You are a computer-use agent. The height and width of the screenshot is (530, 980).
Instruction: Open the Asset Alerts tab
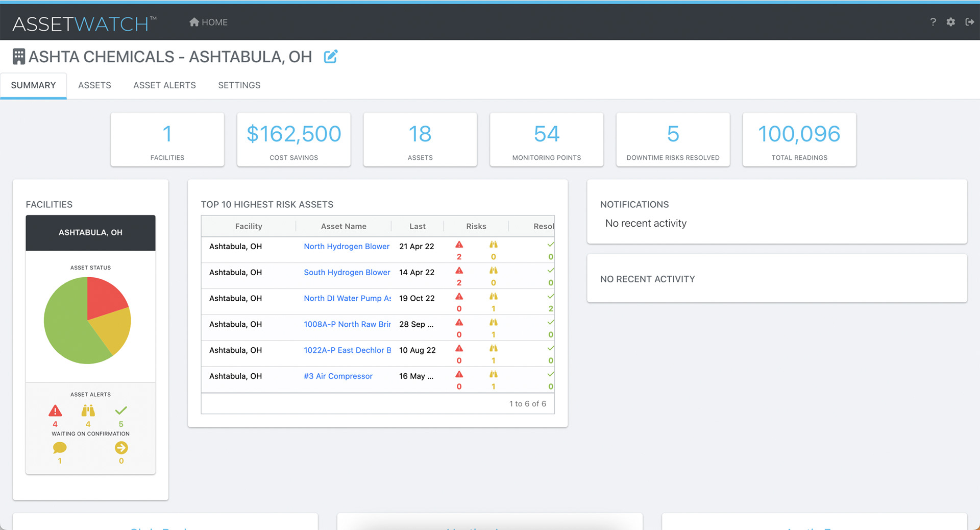coord(164,85)
